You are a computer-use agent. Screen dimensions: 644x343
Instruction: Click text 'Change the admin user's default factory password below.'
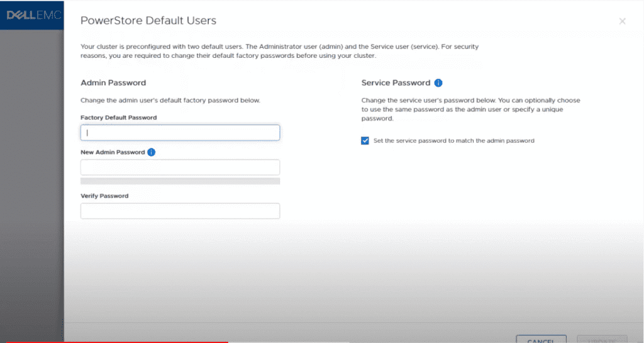pos(170,100)
